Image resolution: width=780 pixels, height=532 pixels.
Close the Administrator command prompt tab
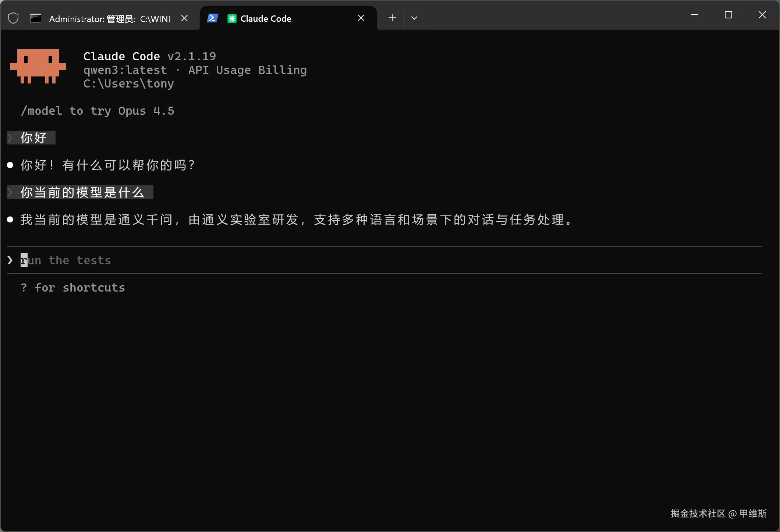click(x=185, y=18)
